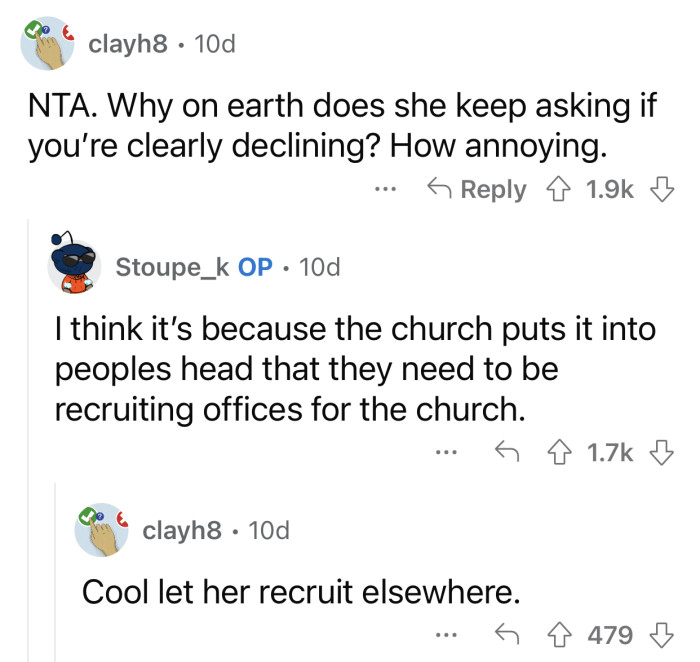
Task: Downvote clayh8's top NTA comment
Action: (x=657, y=189)
